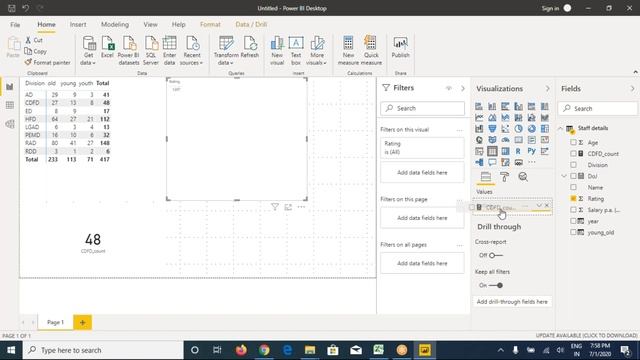Open Power BI datasets
This screenshot has width=640, height=360.
click(129, 51)
